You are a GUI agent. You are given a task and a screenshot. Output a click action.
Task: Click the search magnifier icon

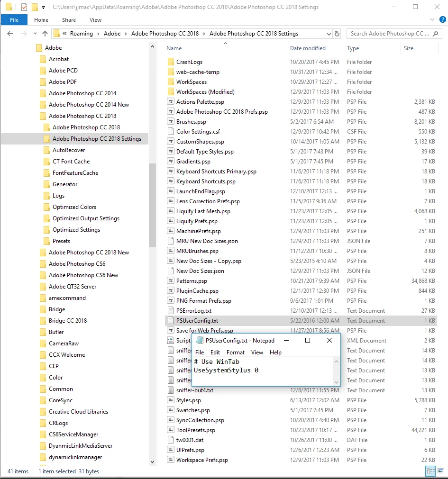[436, 34]
